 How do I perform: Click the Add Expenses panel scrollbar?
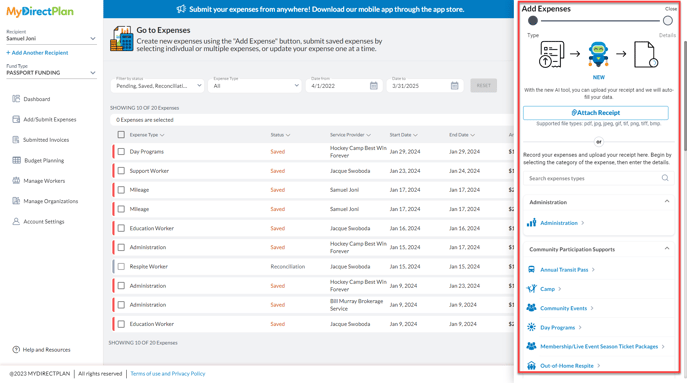pos(684,96)
